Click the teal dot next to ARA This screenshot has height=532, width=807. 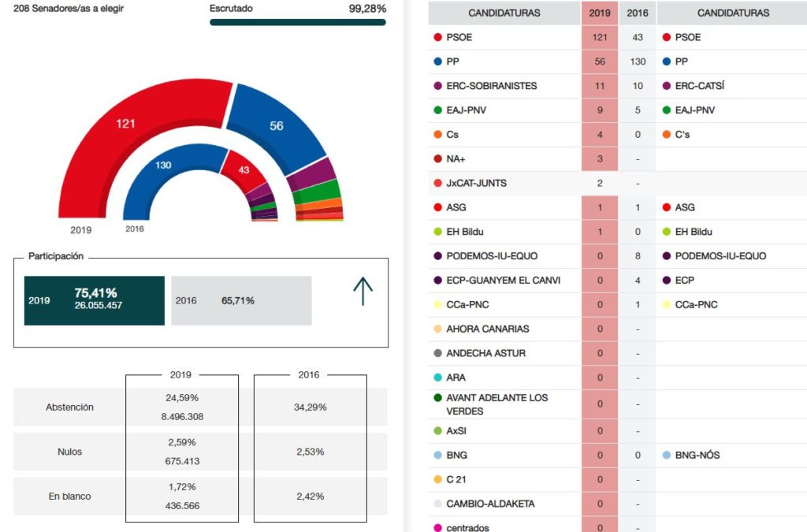click(x=437, y=378)
